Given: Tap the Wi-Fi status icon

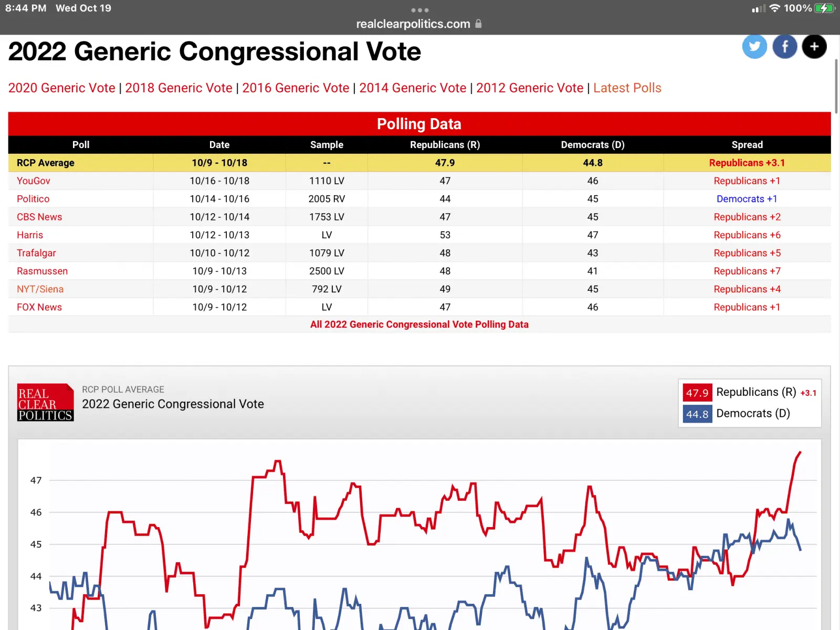Looking at the screenshot, I should pyautogui.click(x=775, y=8).
